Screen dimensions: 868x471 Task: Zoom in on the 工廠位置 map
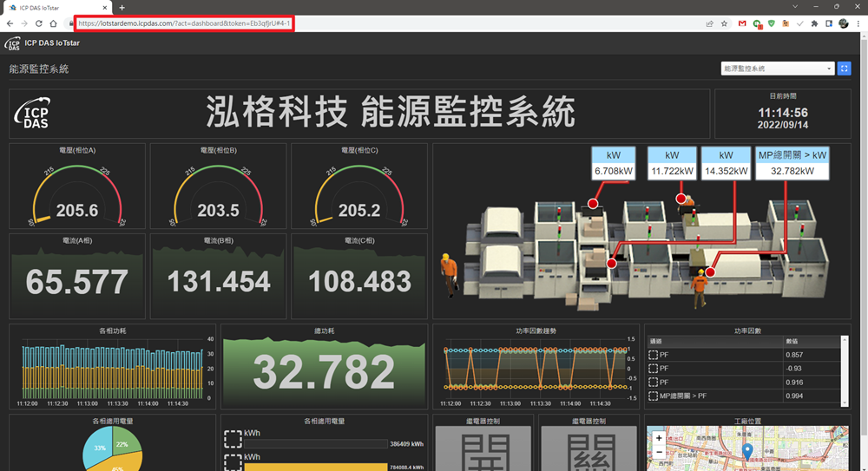[659, 438]
